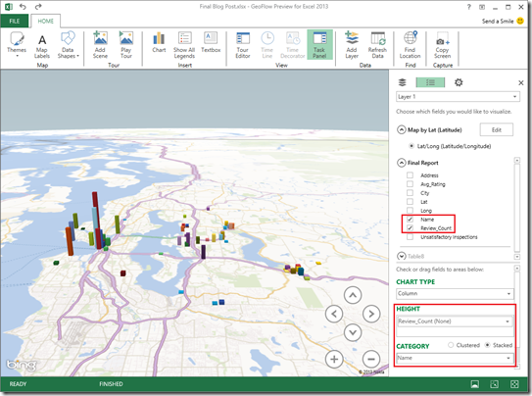
Task: Open the Name category dropdown
Action: click(x=455, y=358)
